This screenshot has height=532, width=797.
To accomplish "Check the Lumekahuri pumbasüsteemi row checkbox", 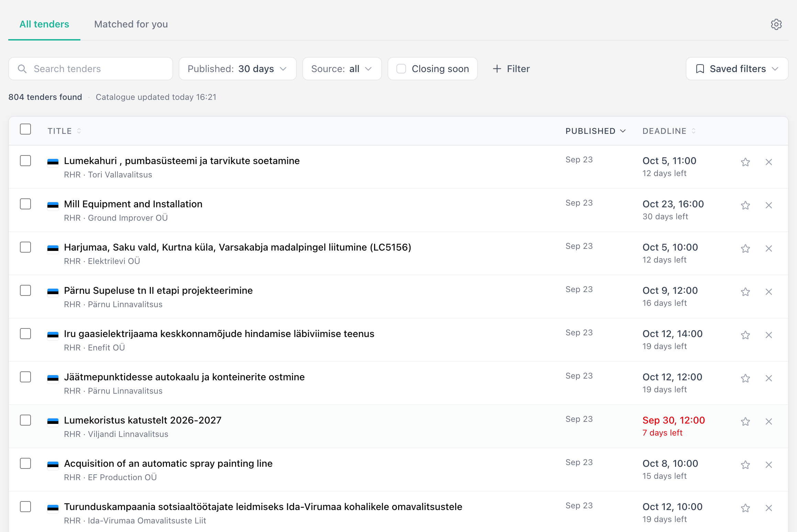I will click(x=25, y=161).
